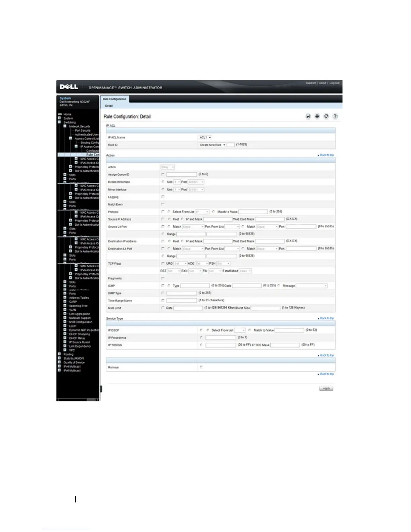Click the Log Out link
Viewport: 411px width, 532px height.
334,83
